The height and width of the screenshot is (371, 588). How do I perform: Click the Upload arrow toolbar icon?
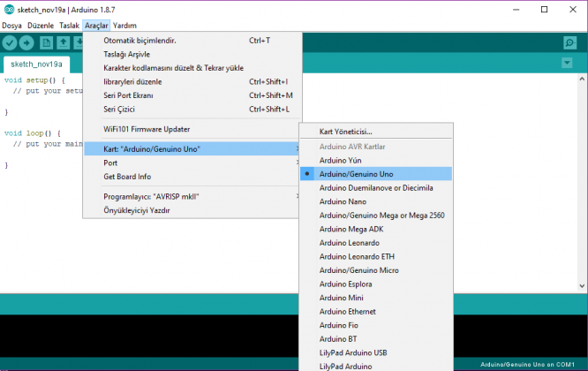point(26,42)
